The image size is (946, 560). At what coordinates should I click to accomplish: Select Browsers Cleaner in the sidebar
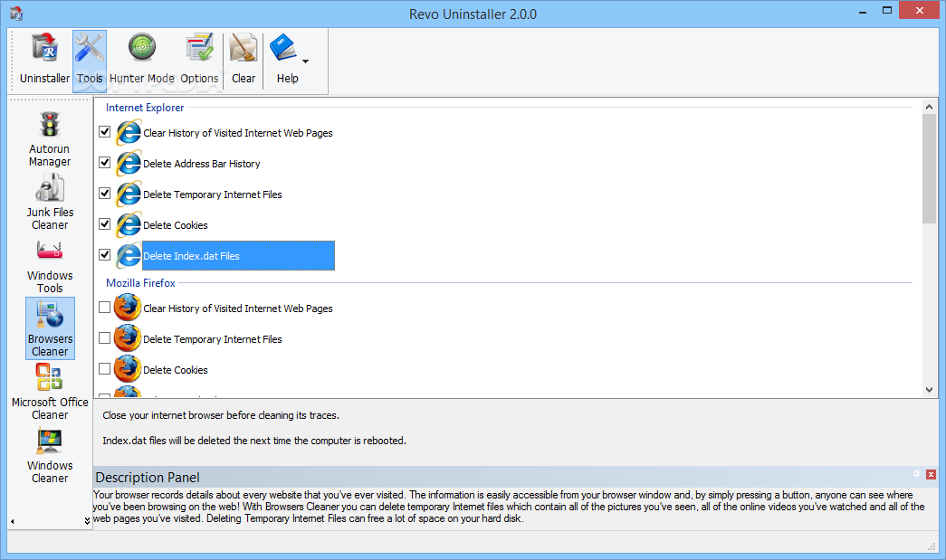(x=50, y=328)
